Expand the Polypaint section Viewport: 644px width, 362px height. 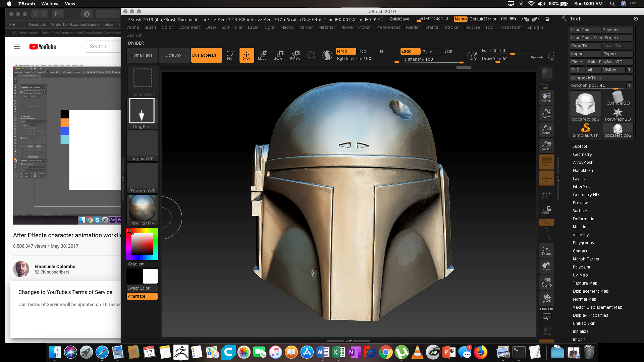tap(581, 267)
